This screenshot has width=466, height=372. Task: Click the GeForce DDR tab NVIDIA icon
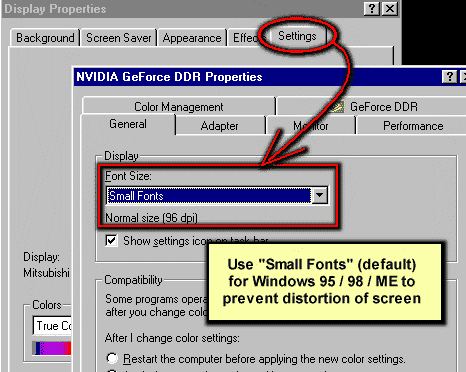pos(337,107)
